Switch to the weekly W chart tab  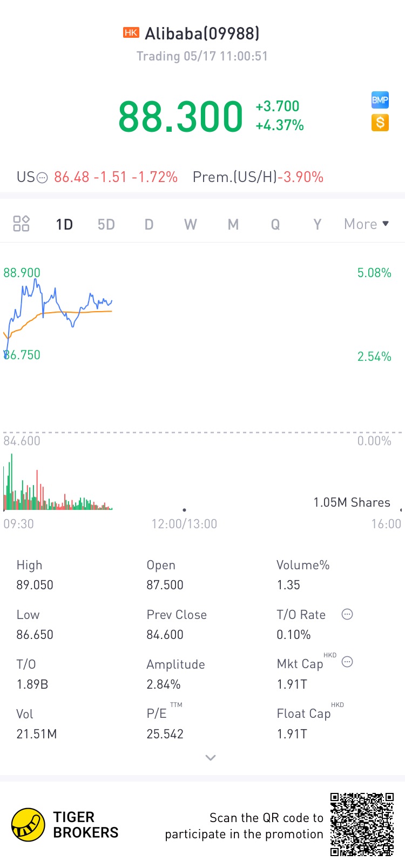tap(191, 225)
